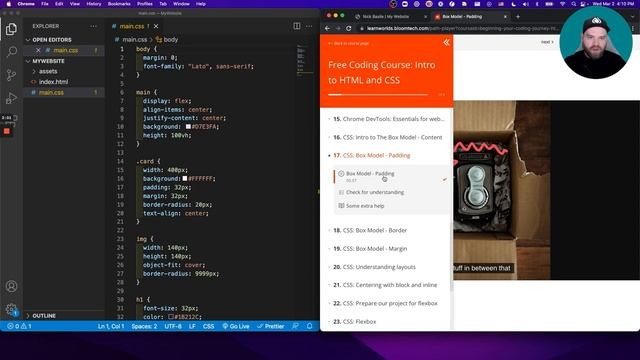Screen dimensions: 640x360
Task: Open the Edit menu
Action: pos(59,4)
